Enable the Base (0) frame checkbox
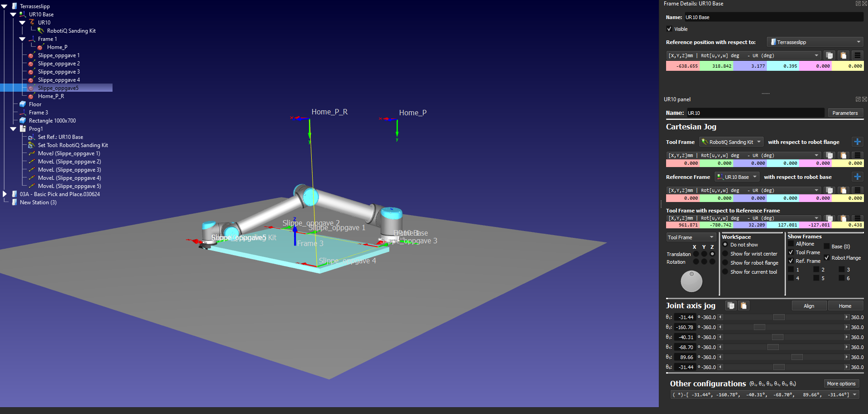 [x=827, y=246]
